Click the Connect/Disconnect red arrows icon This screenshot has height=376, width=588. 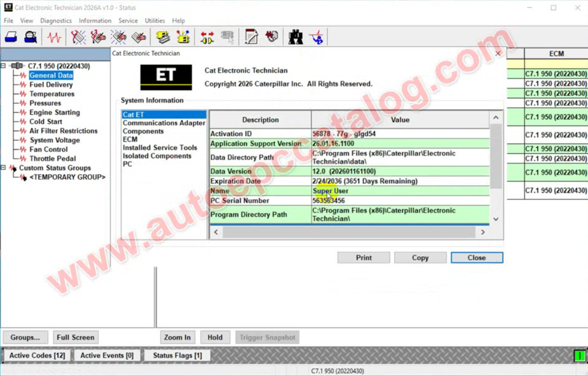pyautogui.click(x=207, y=37)
